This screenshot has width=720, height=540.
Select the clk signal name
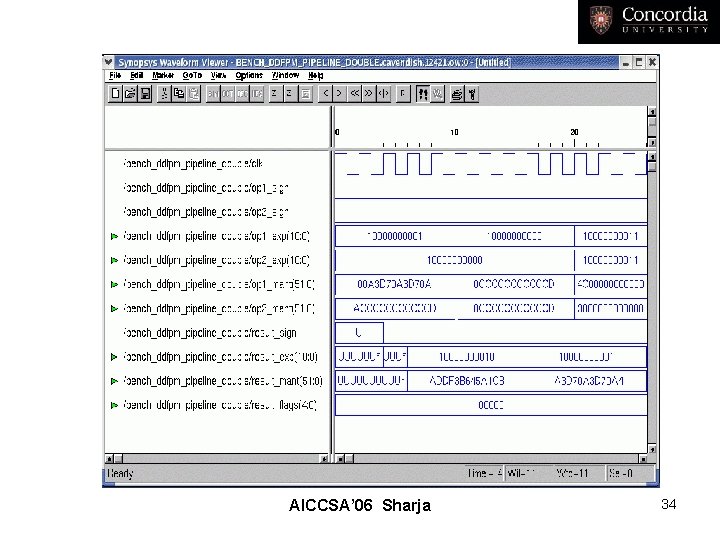pos(193,164)
